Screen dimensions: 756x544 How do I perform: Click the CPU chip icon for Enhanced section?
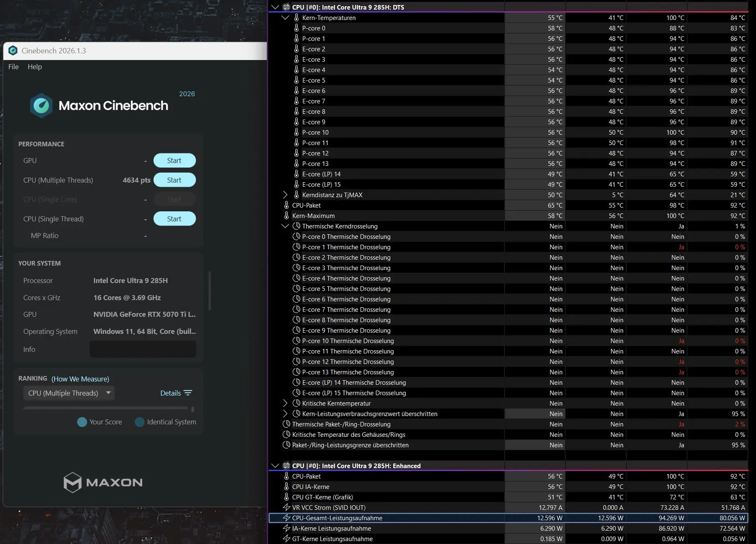(x=286, y=466)
